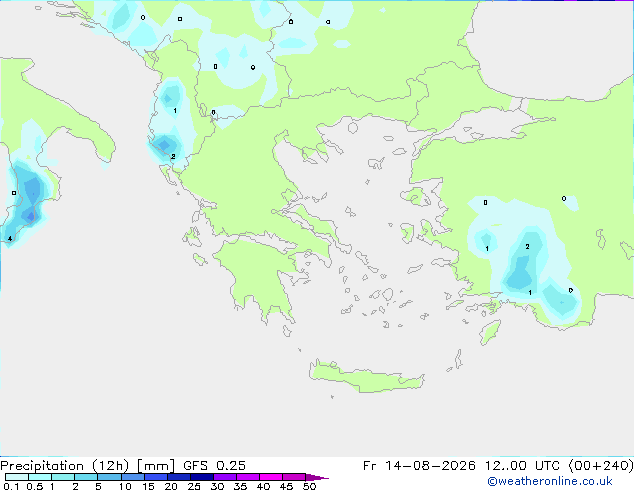This screenshot has width=634, height=490.
Task: Select the 30–35 mm purple legend swatch
Action: [224, 477]
